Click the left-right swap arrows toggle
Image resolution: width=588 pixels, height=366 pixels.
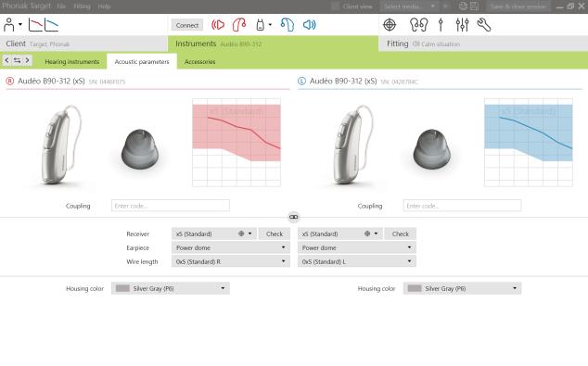[x=17, y=60]
